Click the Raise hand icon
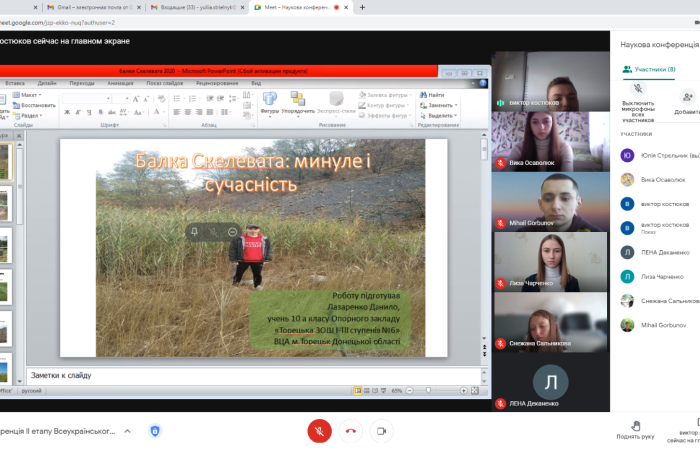 (x=635, y=425)
